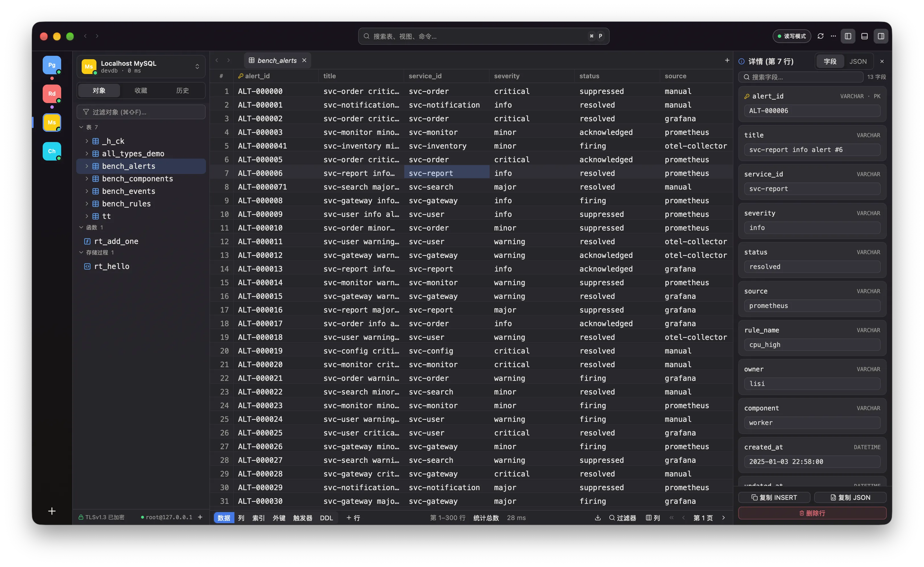Image resolution: width=924 pixels, height=567 pixels.
Task: Toggle the right details panel icon
Action: pos(881,36)
